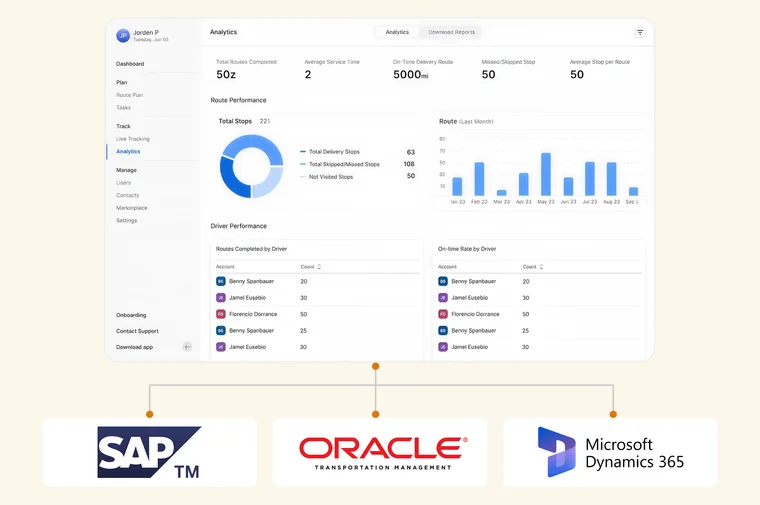Click Florencio Dorrance name in Routes Completed table
This screenshot has height=505, width=760.
point(253,314)
